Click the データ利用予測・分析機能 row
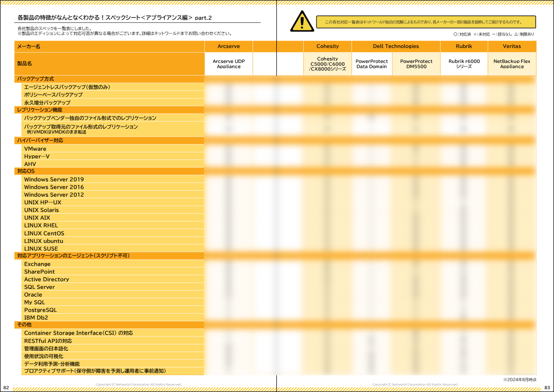The height and width of the screenshot is (392, 554). point(113,364)
